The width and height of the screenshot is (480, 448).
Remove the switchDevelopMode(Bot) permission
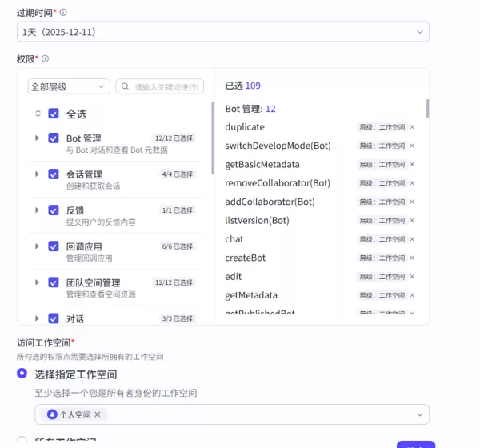413,146
